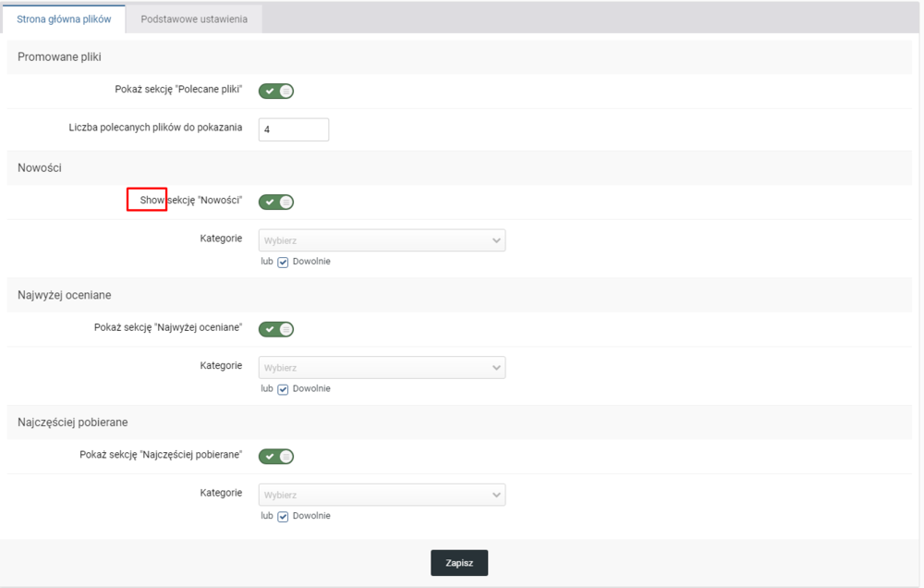Viewport: 924px width, 588px height.
Task: Open the Kategorie dropdown under Nowości
Action: coord(382,240)
